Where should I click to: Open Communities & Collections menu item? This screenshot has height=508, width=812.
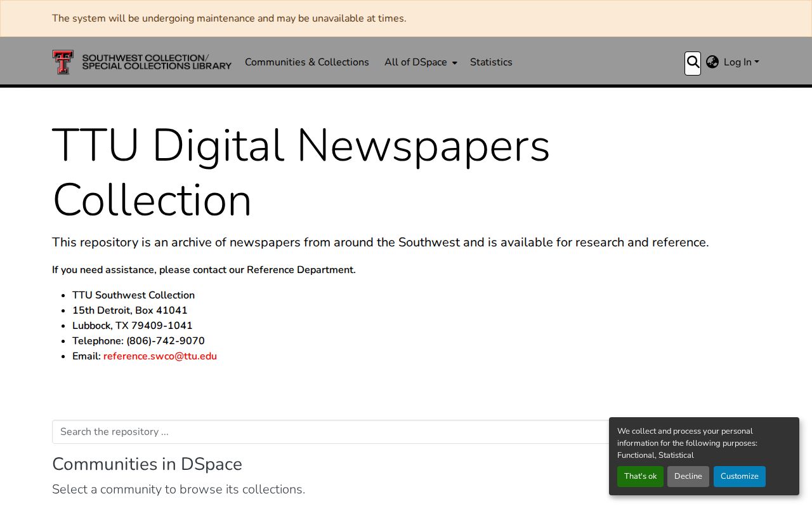coord(307,62)
